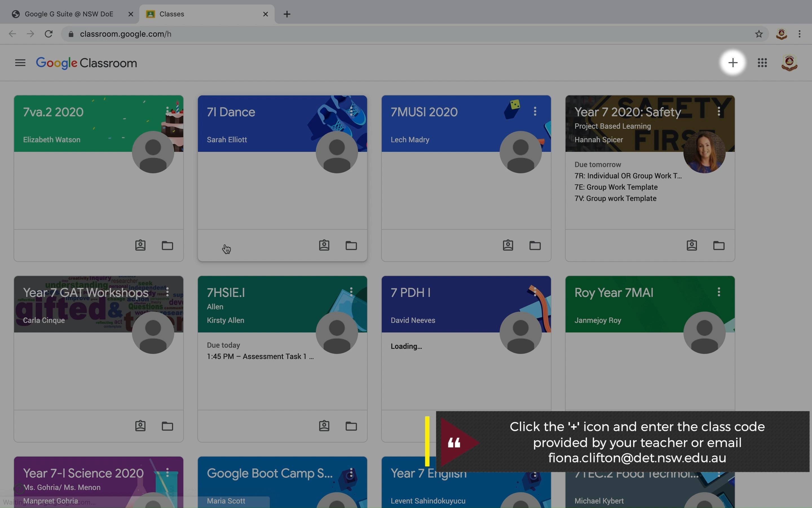The height and width of the screenshot is (508, 812).
Task: Switch to the Google G Suite @ NSW DoE tab
Action: (x=69, y=14)
